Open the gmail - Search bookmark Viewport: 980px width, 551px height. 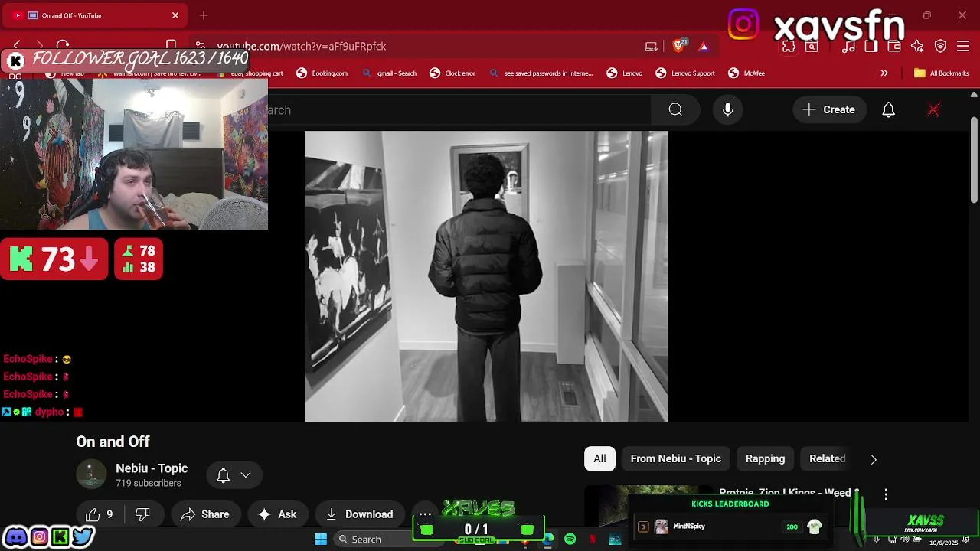click(390, 73)
